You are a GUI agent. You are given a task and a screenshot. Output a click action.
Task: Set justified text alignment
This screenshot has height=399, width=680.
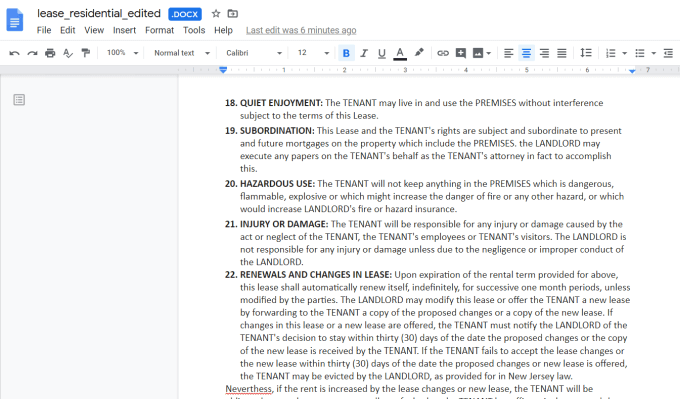pos(562,53)
